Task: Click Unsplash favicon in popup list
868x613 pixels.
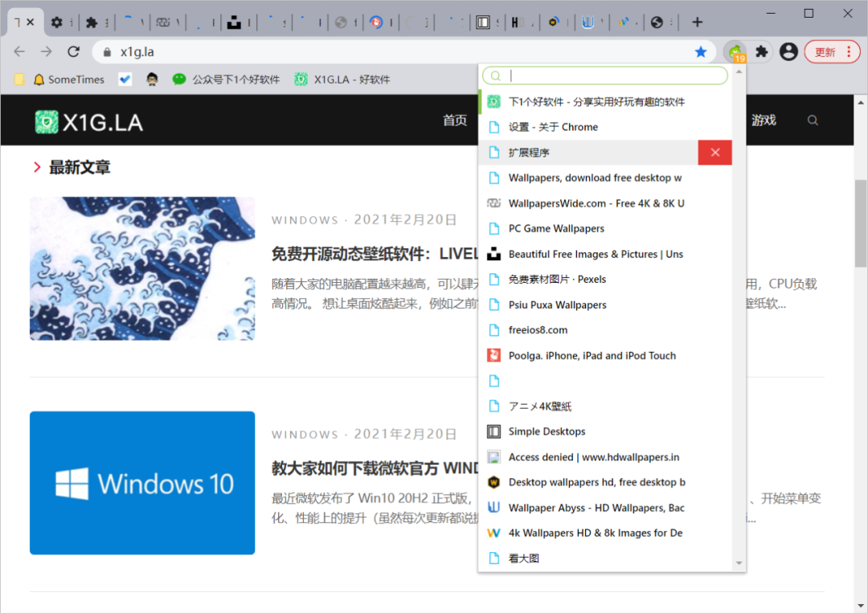Action: 493,255
